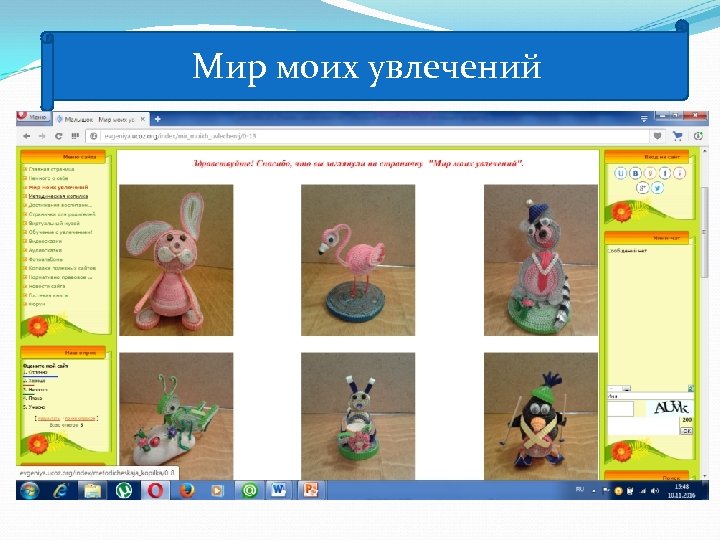
Task: Log in with Google Plus icon
Action: [x=642, y=188]
